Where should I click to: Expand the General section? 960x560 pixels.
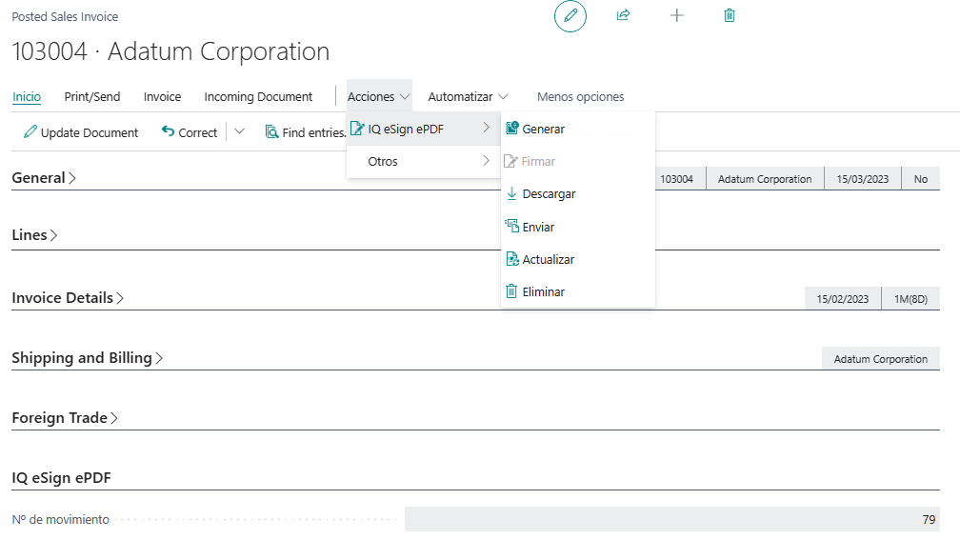[x=44, y=178]
